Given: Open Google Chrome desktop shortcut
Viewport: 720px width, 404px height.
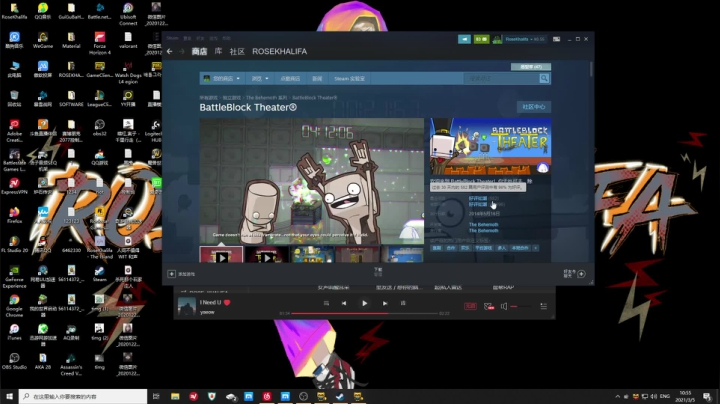Looking at the screenshot, I should click(x=14, y=306).
